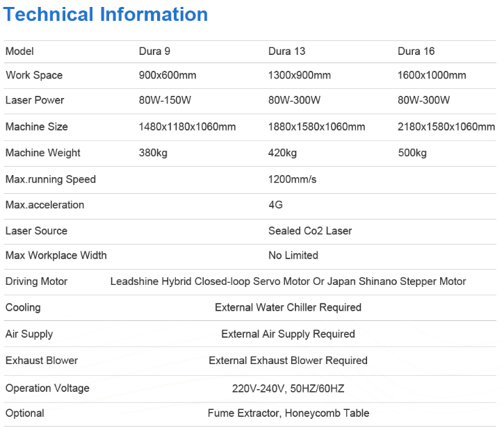Click the Machine Size row label
This screenshot has height=428, width=504.
click(x=37, y=126)
